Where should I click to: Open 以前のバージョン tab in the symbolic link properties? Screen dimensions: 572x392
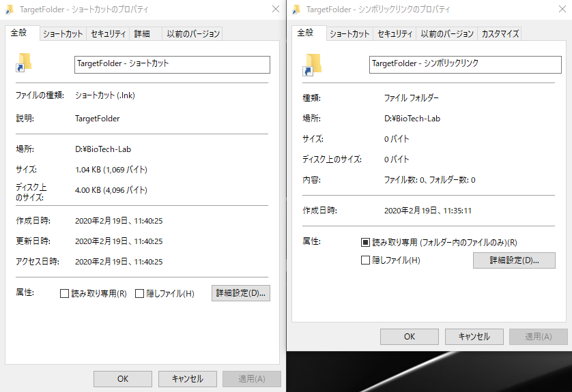coord(447,34)
